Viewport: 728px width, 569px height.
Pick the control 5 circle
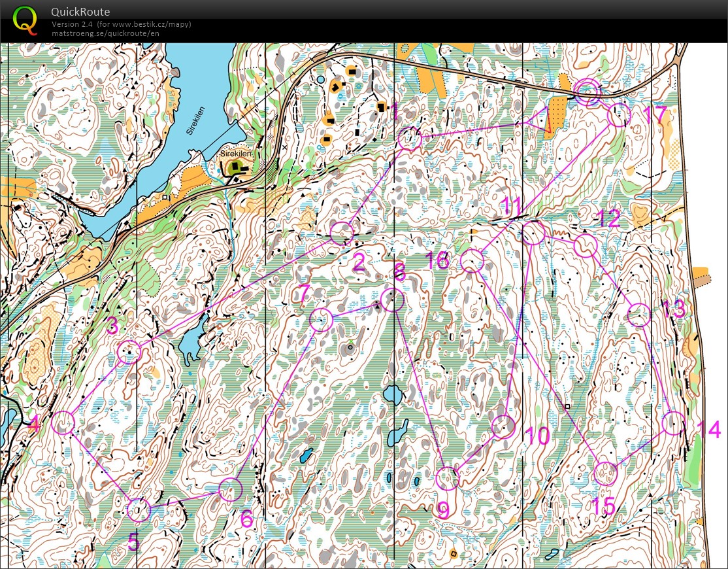click(139, 510)
